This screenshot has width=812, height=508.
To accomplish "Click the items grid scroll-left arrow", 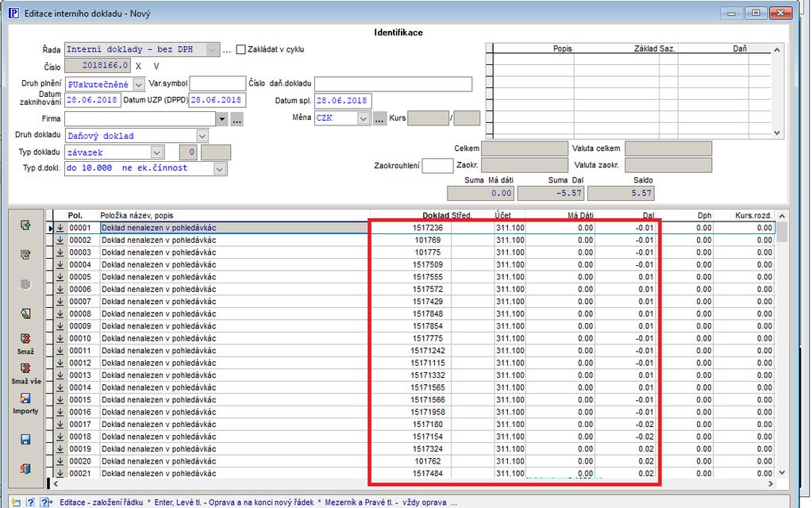I will (x=56, y=483).
